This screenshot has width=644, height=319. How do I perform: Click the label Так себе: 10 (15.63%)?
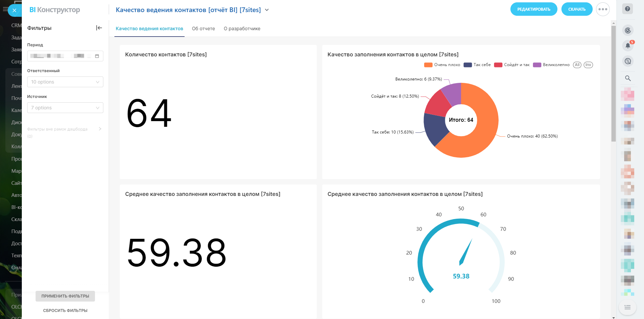[x=393, y=132]
